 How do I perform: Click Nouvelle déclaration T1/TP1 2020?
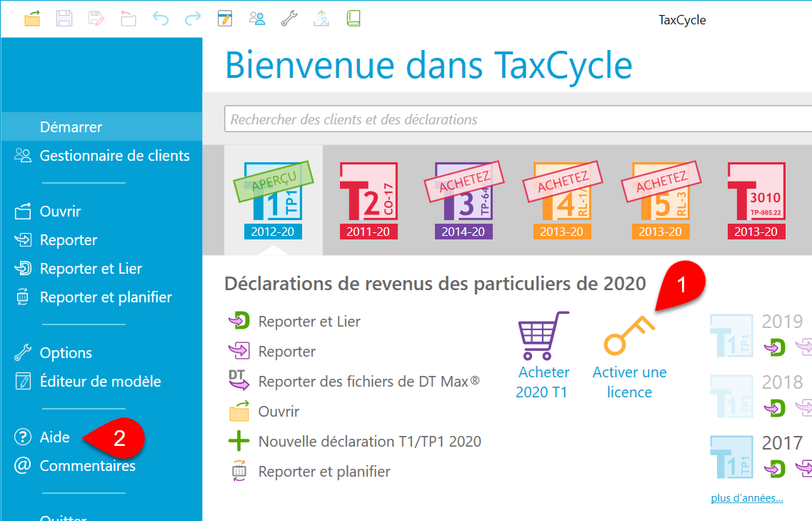coord(369,442)
